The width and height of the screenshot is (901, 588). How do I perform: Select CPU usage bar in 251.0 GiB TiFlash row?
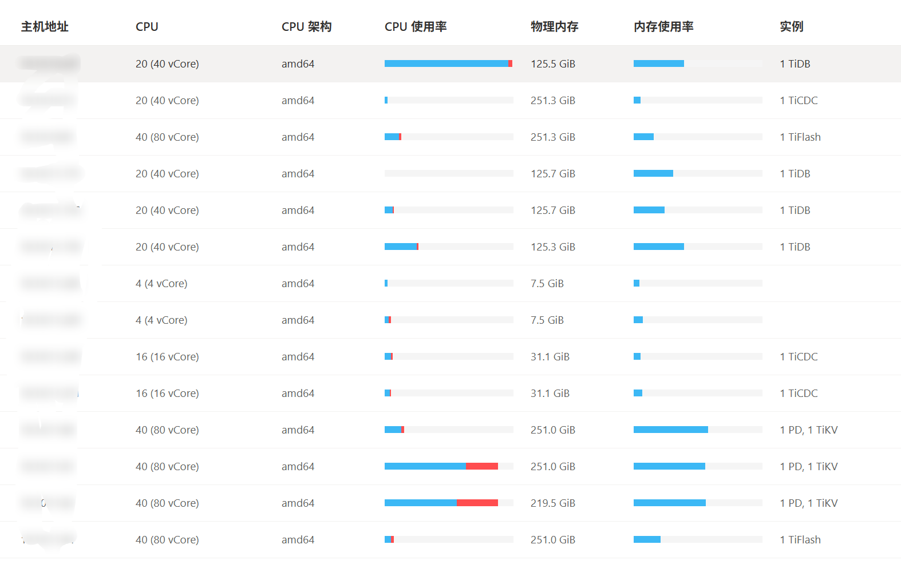[449, 539]
